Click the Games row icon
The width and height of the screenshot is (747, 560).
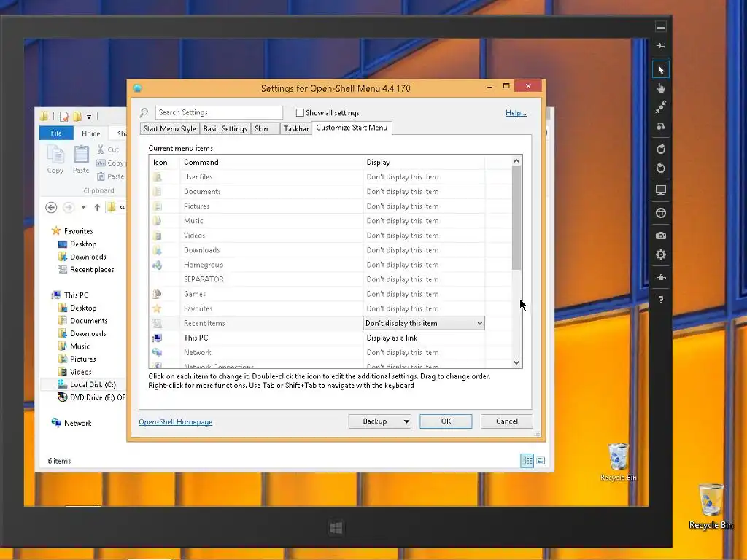pos(158,294)
